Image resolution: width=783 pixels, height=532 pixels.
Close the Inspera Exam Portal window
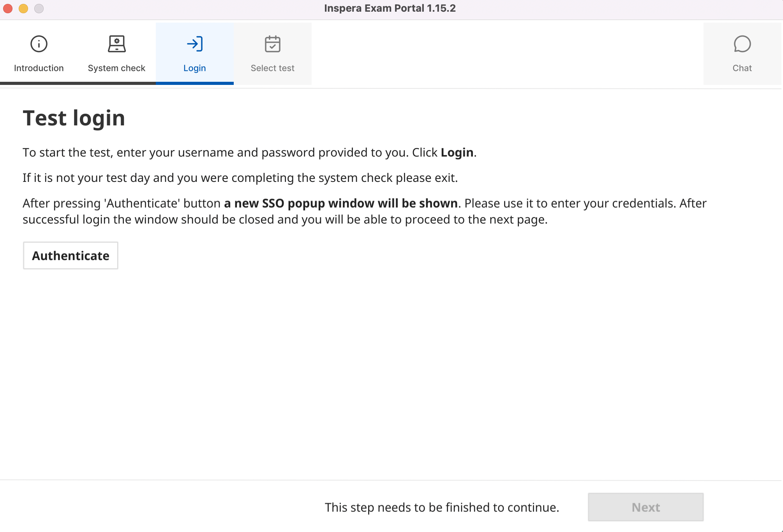(8, 8)
